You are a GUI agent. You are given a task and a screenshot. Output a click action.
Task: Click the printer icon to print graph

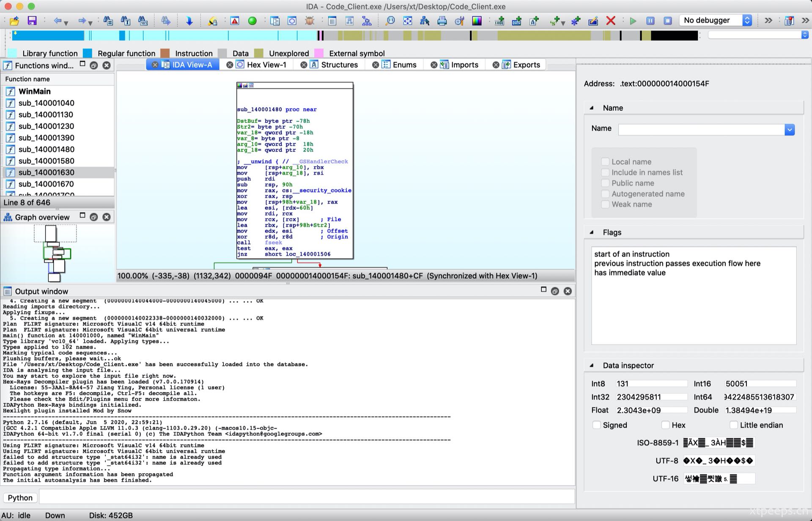[442, 21]
